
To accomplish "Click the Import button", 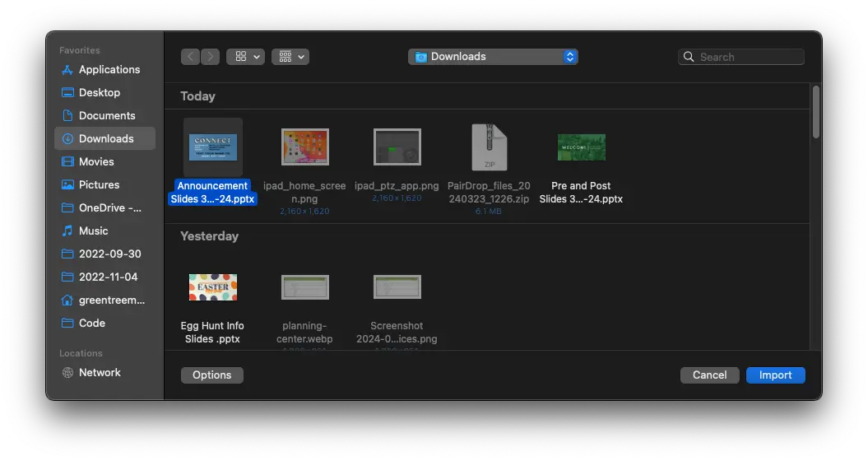I will click(x=776, y=375).
